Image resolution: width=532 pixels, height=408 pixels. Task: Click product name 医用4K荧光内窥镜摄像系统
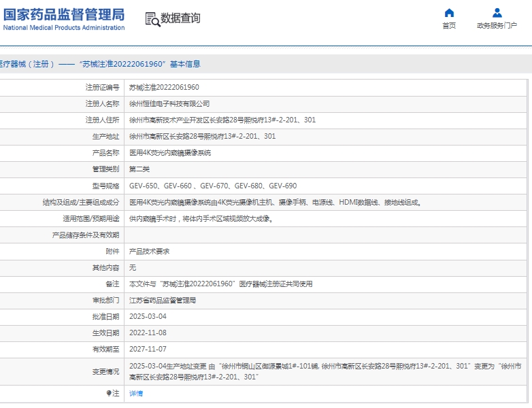170,153
